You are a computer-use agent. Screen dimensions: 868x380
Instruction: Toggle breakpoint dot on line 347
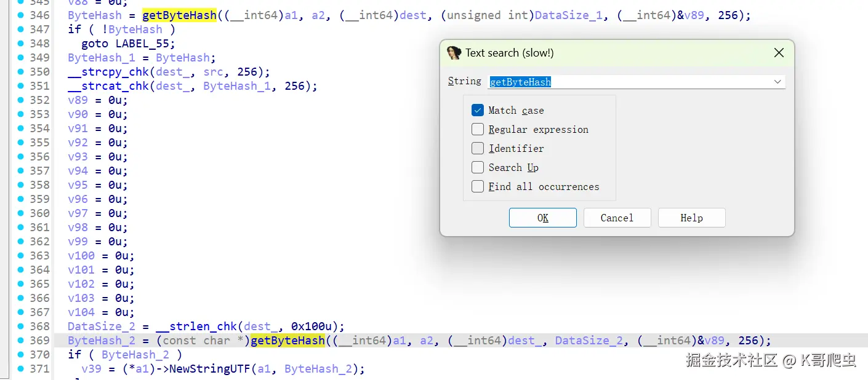21,29
